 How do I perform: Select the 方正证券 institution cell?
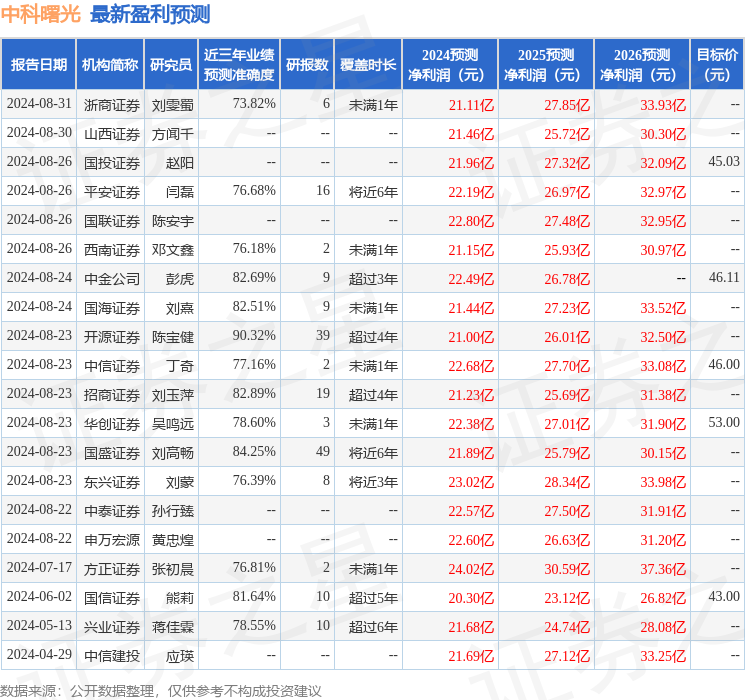point(112,569)
